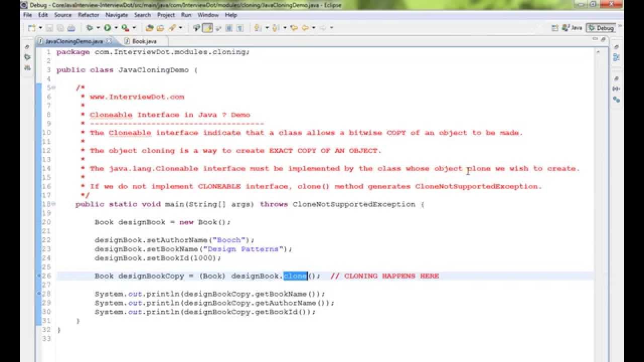Click the Open Task pencil icon
644x362 pixels.
tap(172, 28)
